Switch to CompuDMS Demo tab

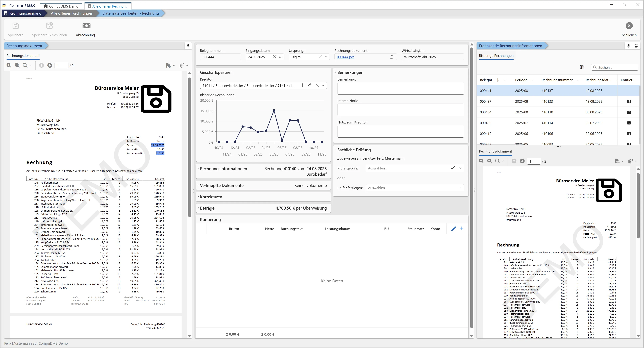[x=61, y=6]
